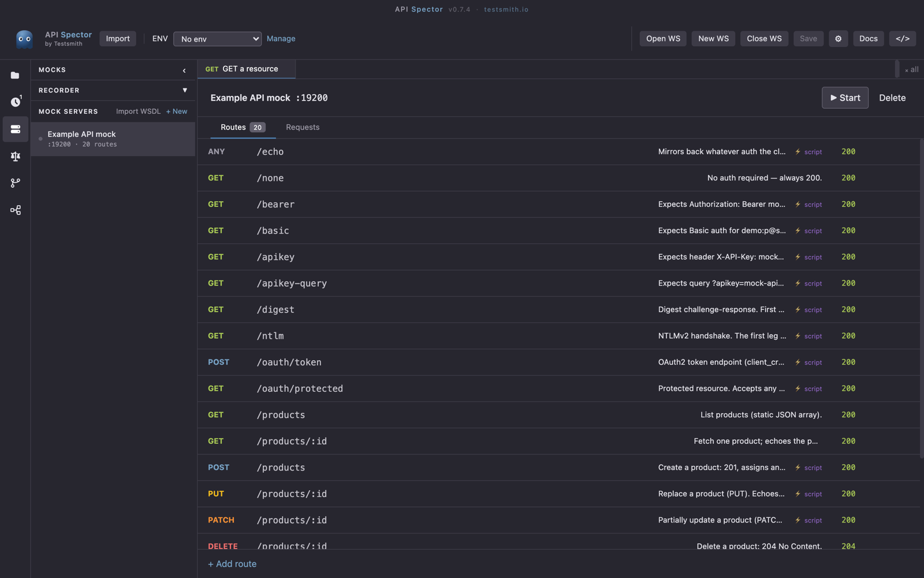924x578 pixels.
Task: Delete the Example API mock
Action: (892, 98)
